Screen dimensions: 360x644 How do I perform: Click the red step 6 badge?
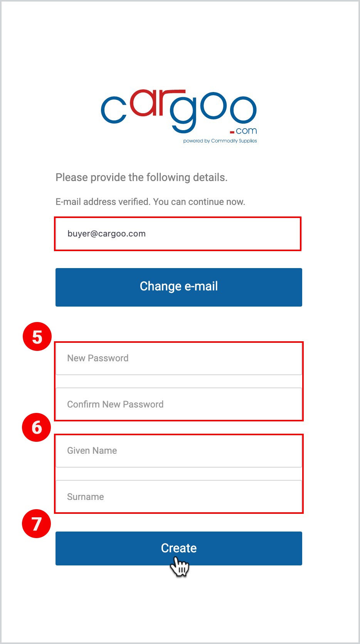pos(37,427)
